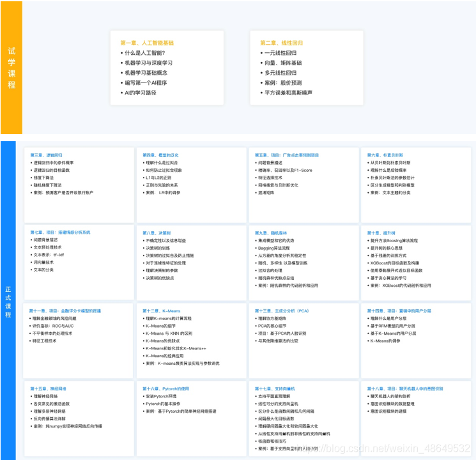
Task: Click bullet '评价指标：ROC与AUC'
Action: click(x=53, y=326)
